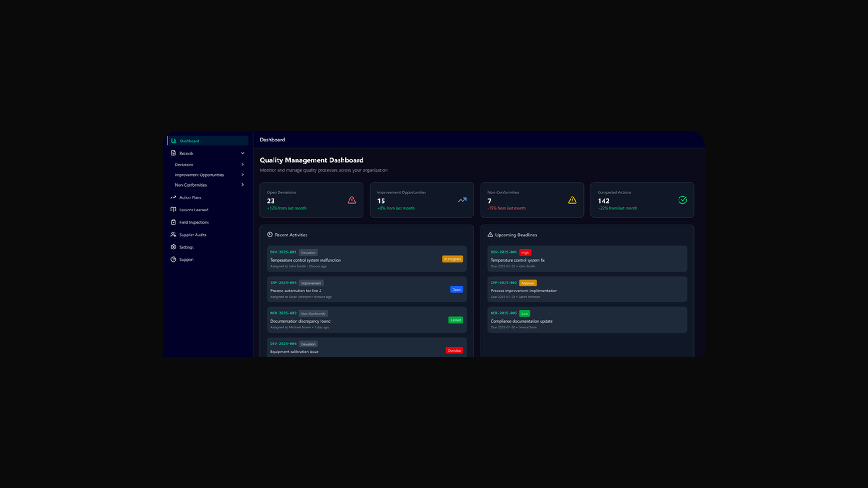868x488 pixels.
Task: Click "Documentation discrepancy found" activity
Action: 300,321
